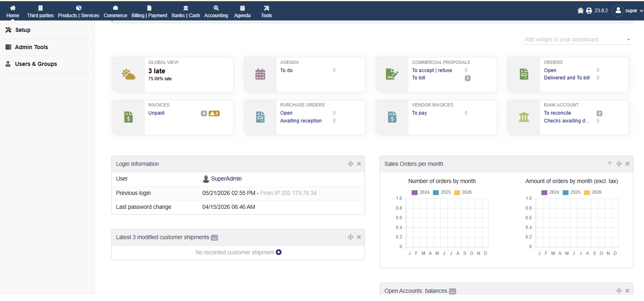Click the Agenda calendar card icon
This screenshot has height=301, width=644.
click(x=260, y=75)
